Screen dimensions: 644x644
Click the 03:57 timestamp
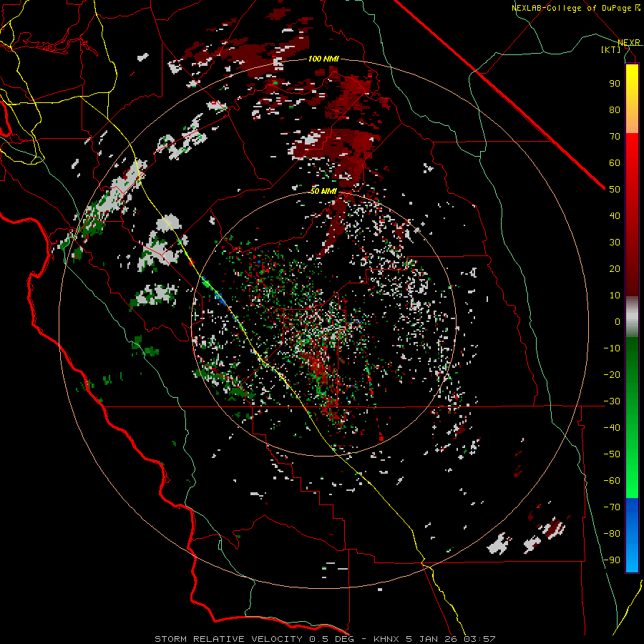[x=479, y=639]
